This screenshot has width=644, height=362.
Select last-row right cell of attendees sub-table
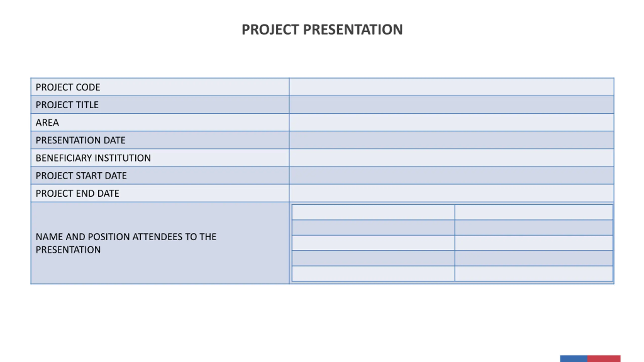click(x=534, y=274)
